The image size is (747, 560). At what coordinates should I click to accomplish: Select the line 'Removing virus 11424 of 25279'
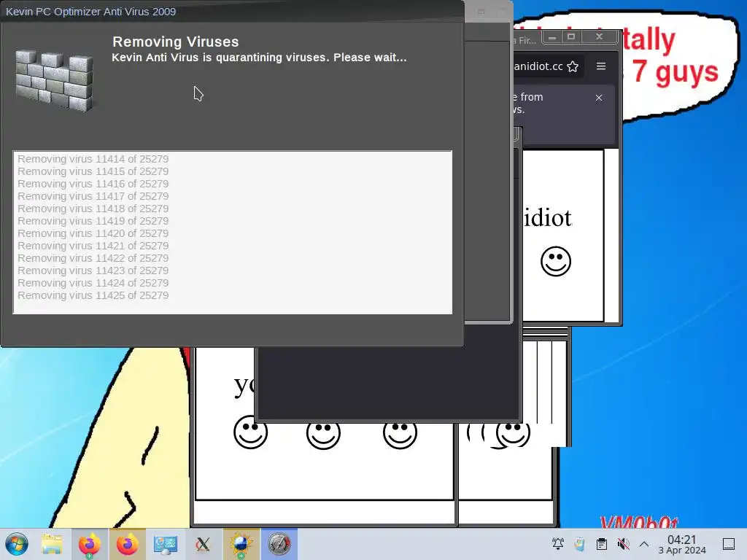pos(93,282)
